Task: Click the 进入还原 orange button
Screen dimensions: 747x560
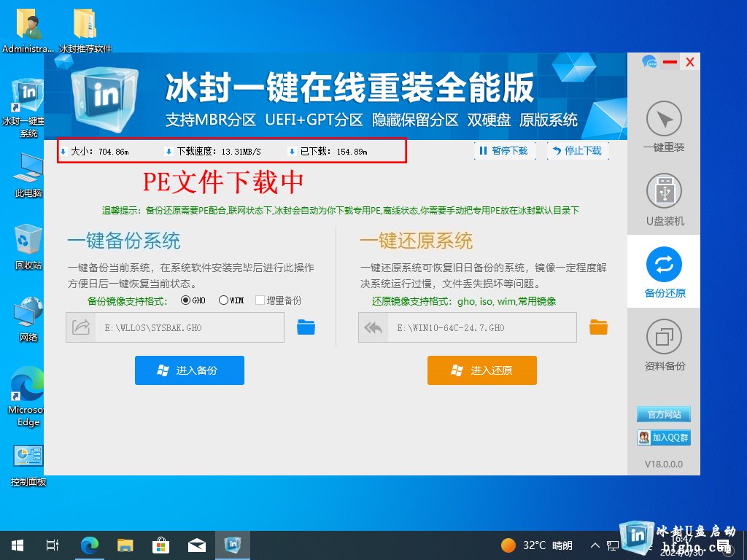Action: click(x=482, y=370)
